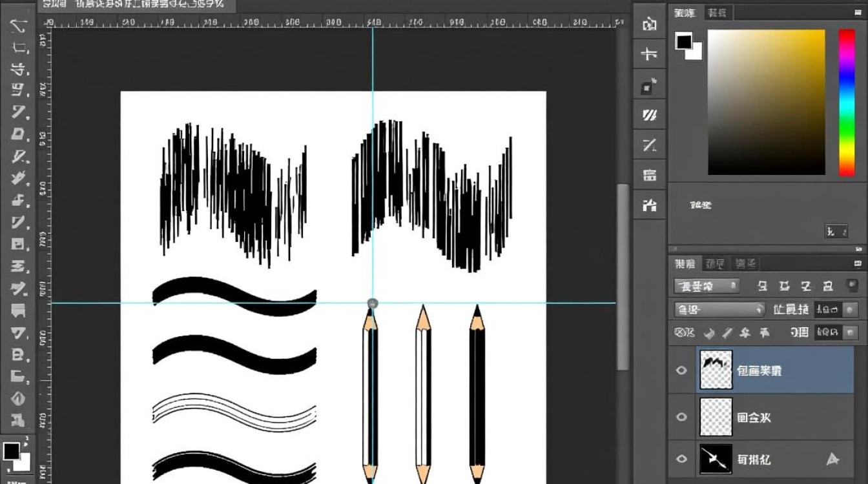Pick a color in the yellow color field
Viewport: 868px width, 484px height.
[767, 102]
